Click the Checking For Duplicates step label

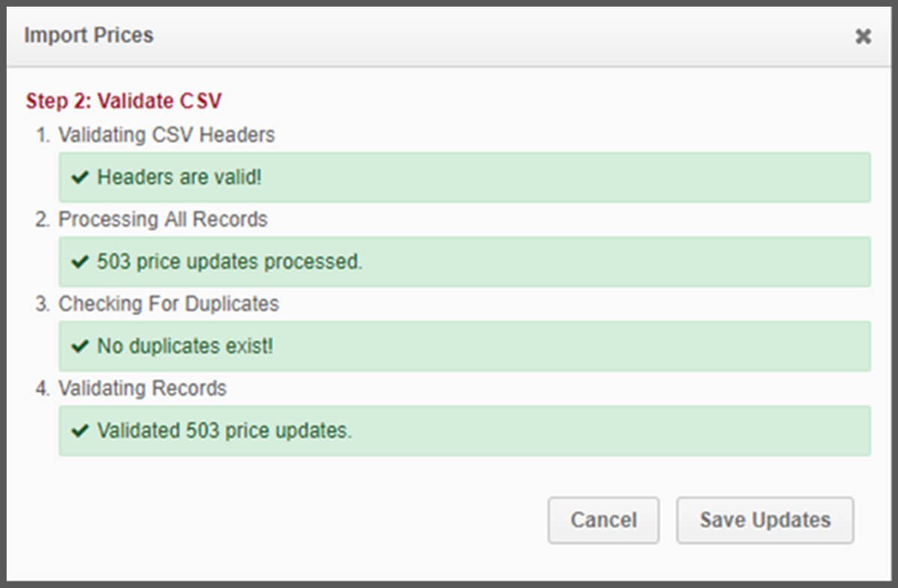[x=168, y=304]
